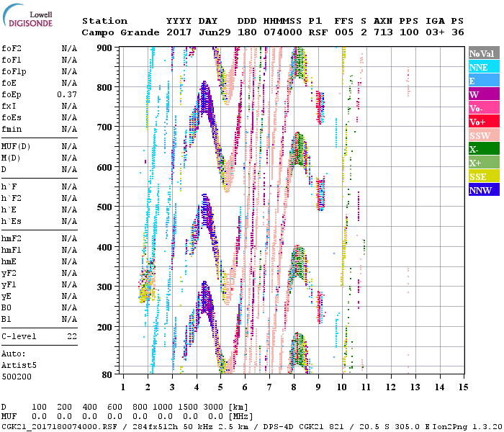Select the NNW legend swatch
Image resolution: width=504 pixels, height=432 pixels.
(x=484, y=190)
